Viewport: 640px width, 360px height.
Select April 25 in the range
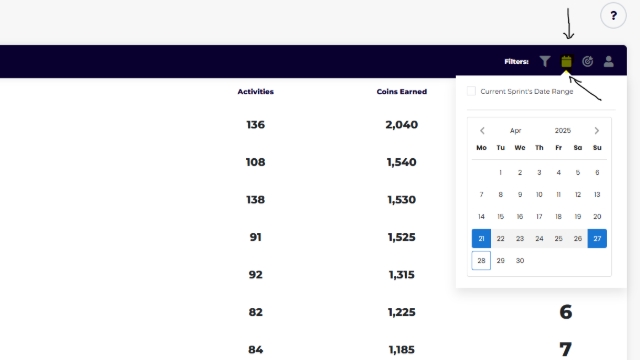[x=558, y=238]
